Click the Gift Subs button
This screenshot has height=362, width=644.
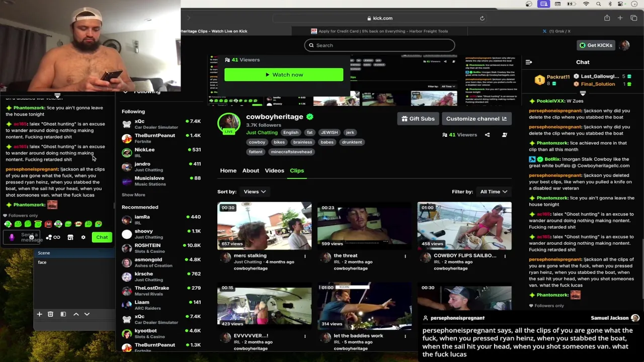[418, 119]
